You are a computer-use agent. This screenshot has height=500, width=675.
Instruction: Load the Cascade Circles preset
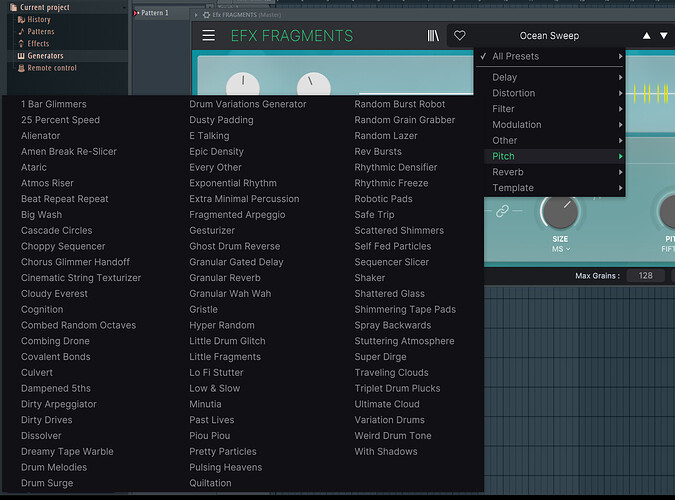[x=56, y=230]
